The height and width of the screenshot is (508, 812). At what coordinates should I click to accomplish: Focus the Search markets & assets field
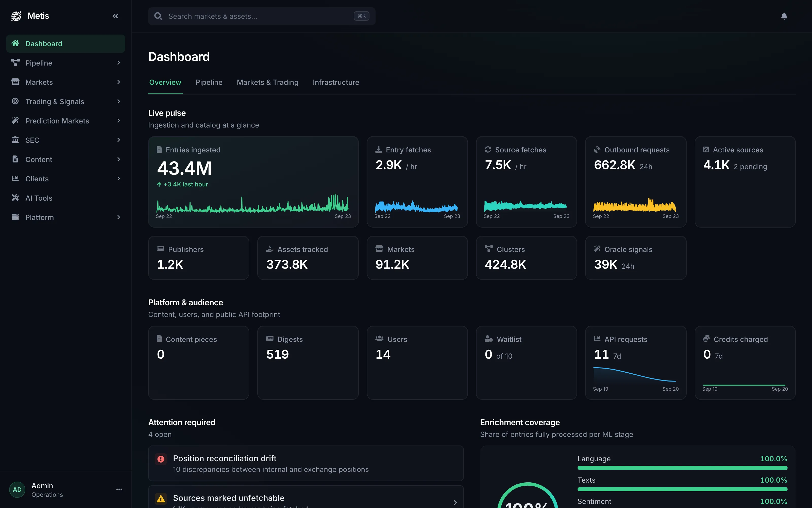tap(262, 16)
